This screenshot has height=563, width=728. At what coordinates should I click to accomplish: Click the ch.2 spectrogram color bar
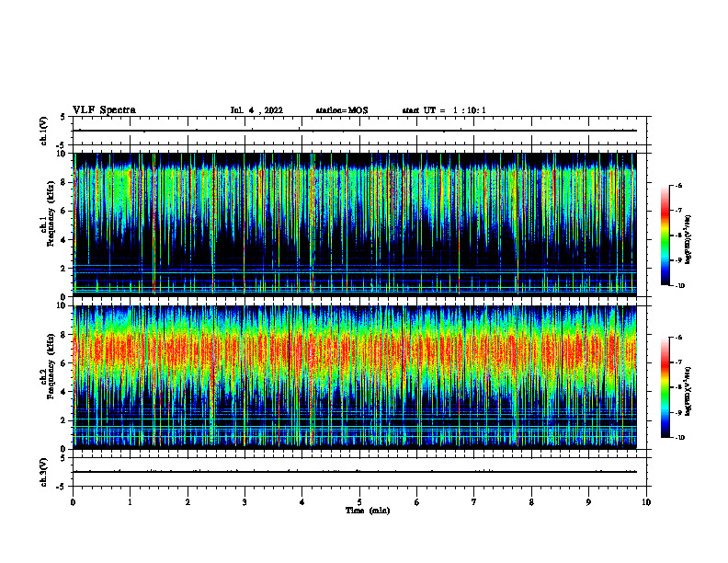tap(665, 387)
